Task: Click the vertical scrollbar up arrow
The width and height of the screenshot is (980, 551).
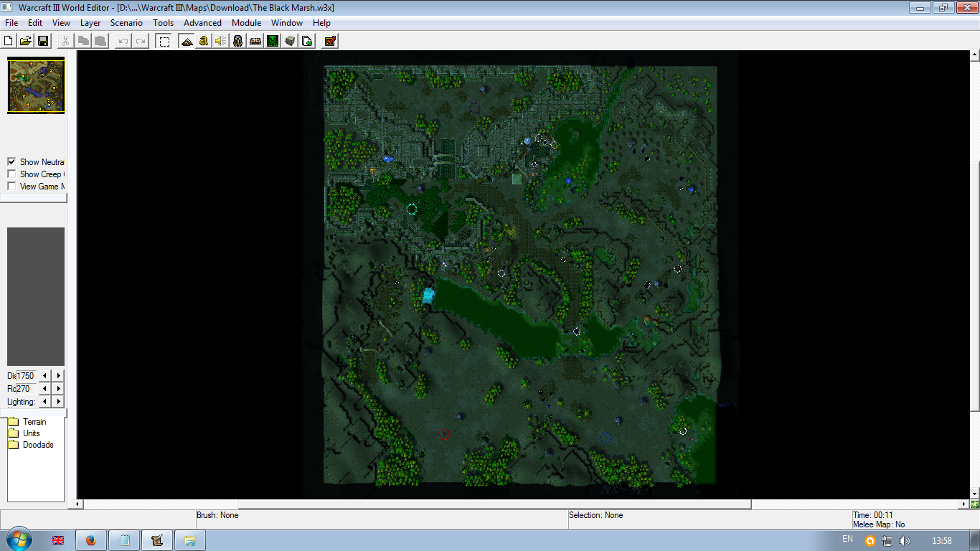Action: 974,55
